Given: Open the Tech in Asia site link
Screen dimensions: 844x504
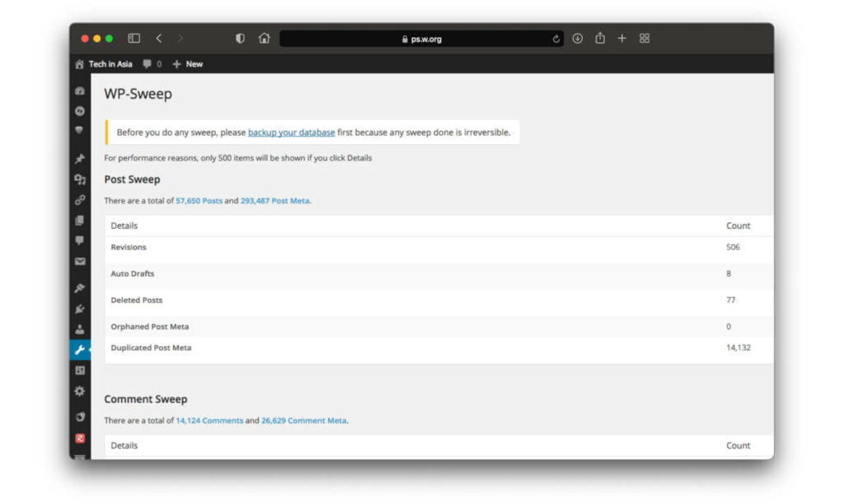Looking at the screenshot, I should [x=110, y=64].
